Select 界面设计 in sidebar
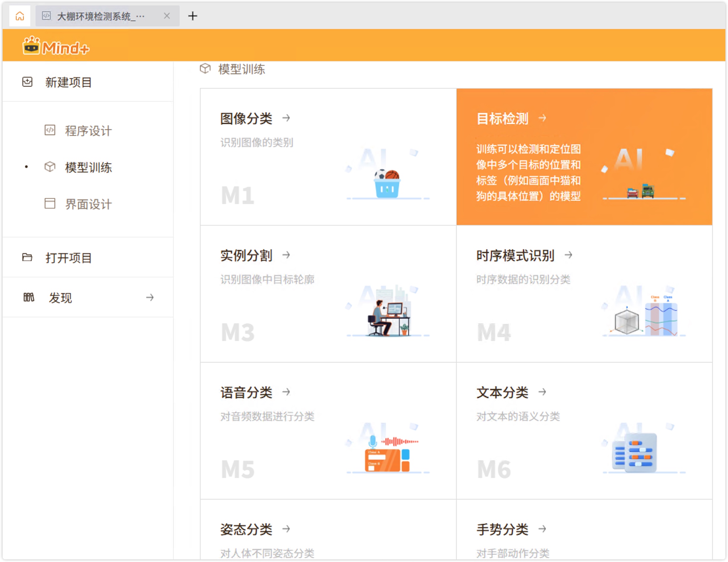728x562 pixels. 88,204
